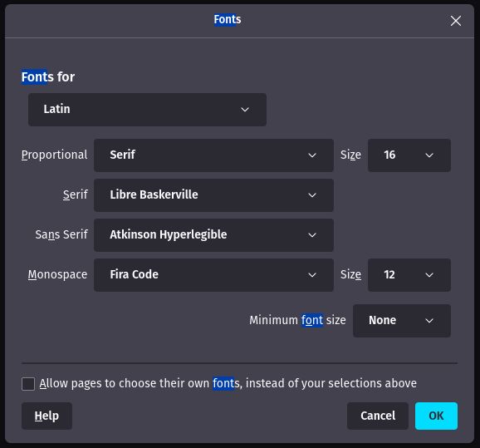Click the Help button

47,416
